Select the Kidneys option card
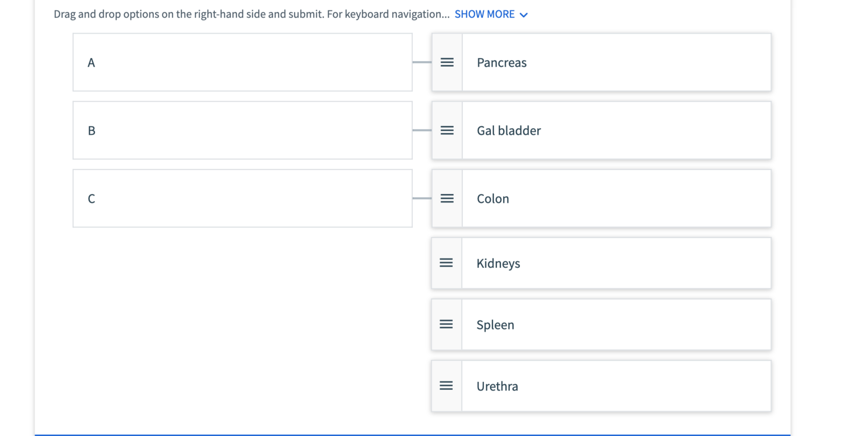 (616, 263)
